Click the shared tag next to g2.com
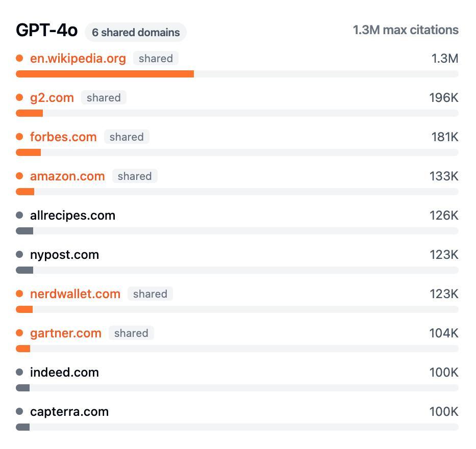Image resolution: width=476 pixels, height=449 pixels. tap(104, 98)
